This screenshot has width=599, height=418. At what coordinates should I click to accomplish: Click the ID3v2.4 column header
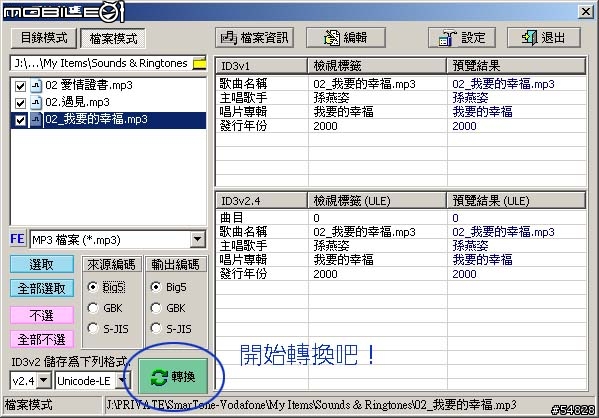[262, 201]
